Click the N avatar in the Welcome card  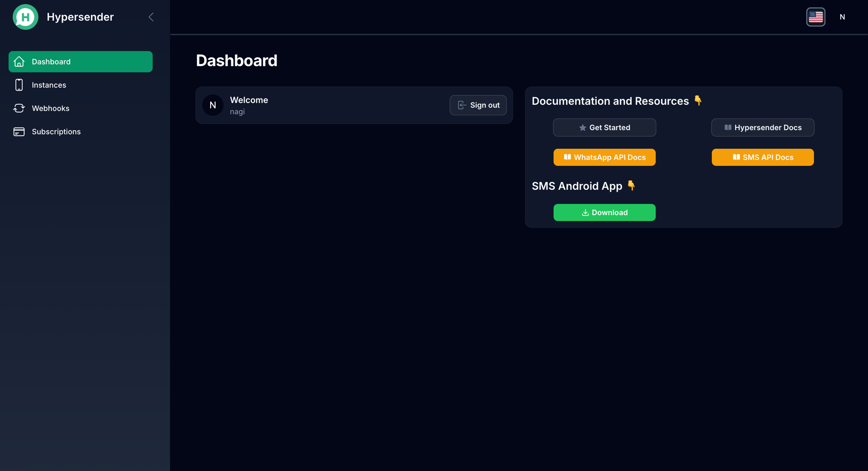212,105
